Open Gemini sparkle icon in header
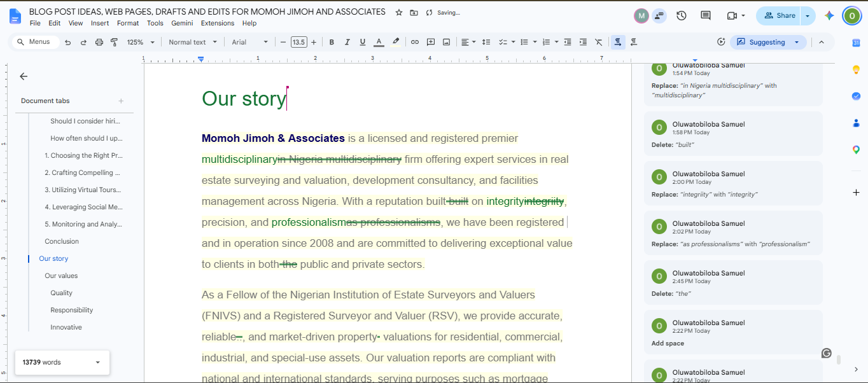Screen dimensions: 868x383 click(829, 16)
